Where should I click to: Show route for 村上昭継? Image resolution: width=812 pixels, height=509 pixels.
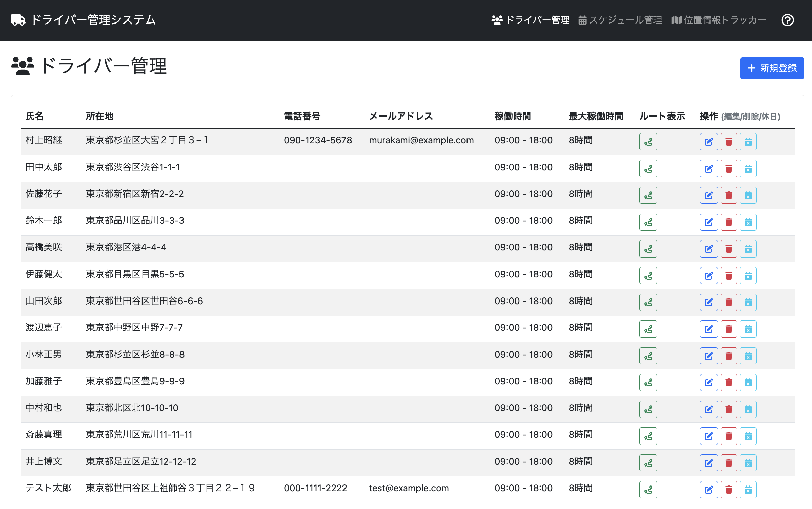(x=648, y=142)
